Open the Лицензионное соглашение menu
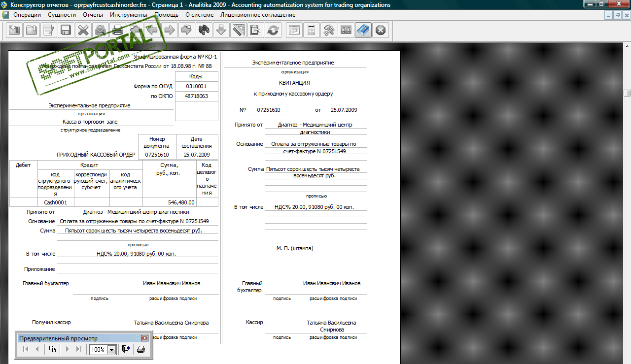 [258, 15]
